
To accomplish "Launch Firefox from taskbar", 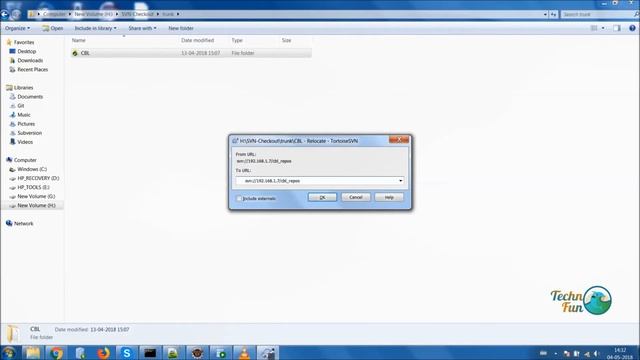I will pyautogui.click(x=104, y=353).
